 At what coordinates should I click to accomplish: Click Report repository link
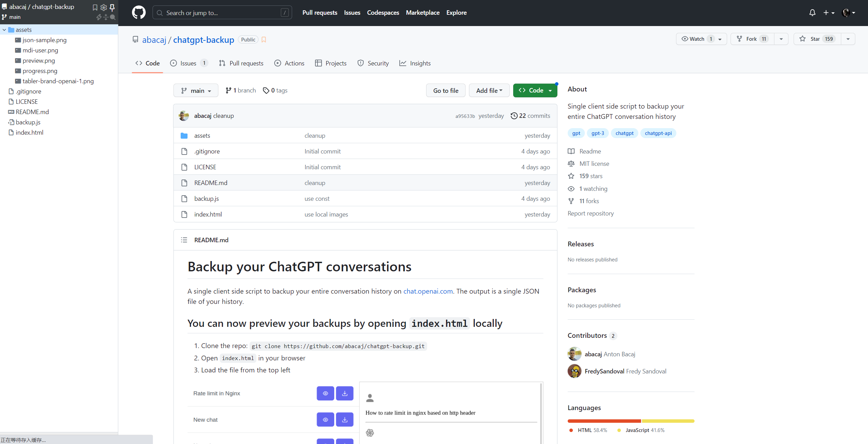591,213
